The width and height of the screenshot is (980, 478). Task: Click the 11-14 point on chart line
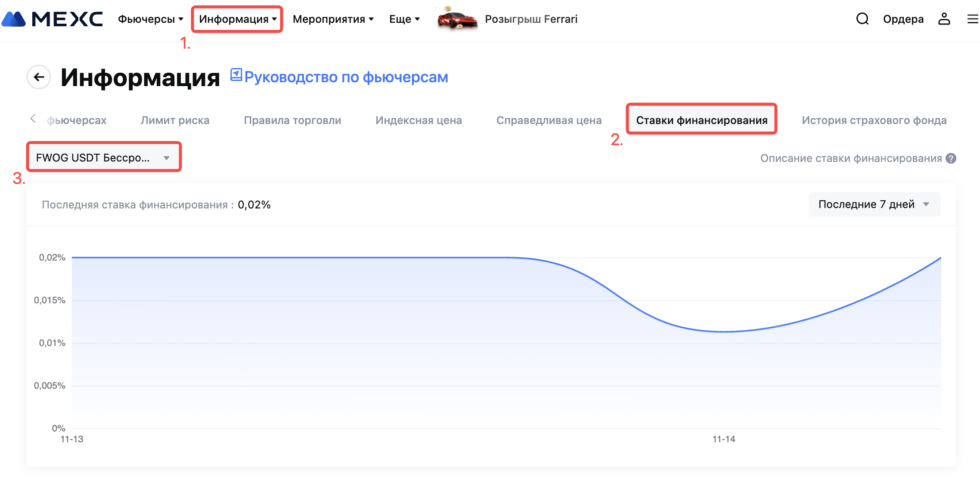click(x=724, y=332)
